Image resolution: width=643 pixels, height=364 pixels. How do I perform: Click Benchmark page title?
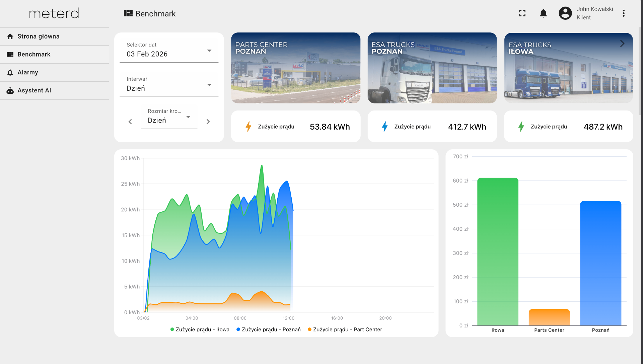[x=155, y=14]
